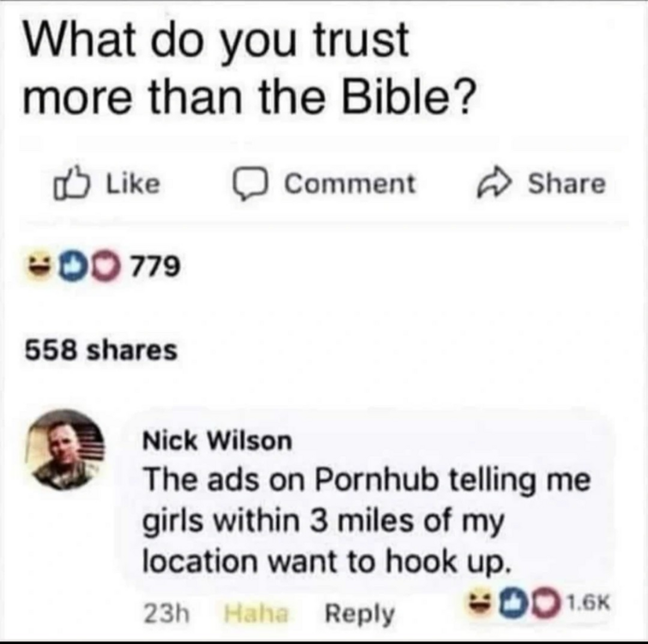Click the blue Like reaction beside 1.6K

tap(514, 604)
